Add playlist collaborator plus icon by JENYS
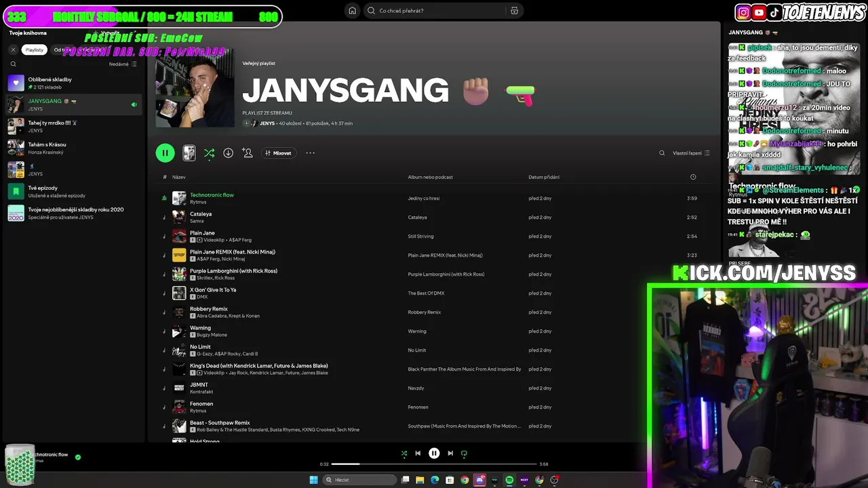 point(246,123)
